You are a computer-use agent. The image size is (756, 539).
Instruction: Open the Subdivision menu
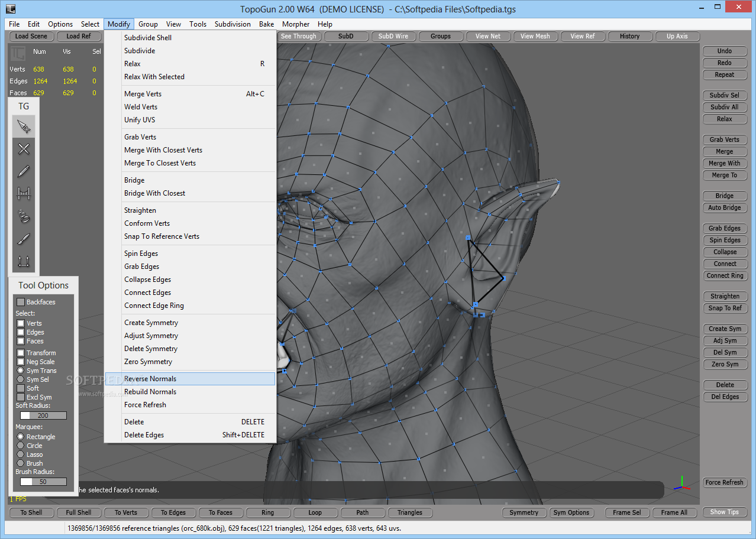(x=232, y=24)
